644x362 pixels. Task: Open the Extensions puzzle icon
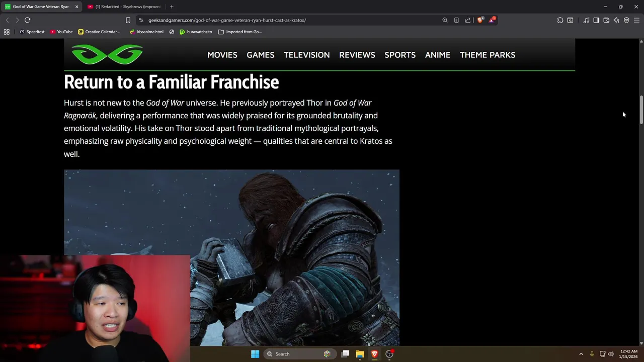560,20
